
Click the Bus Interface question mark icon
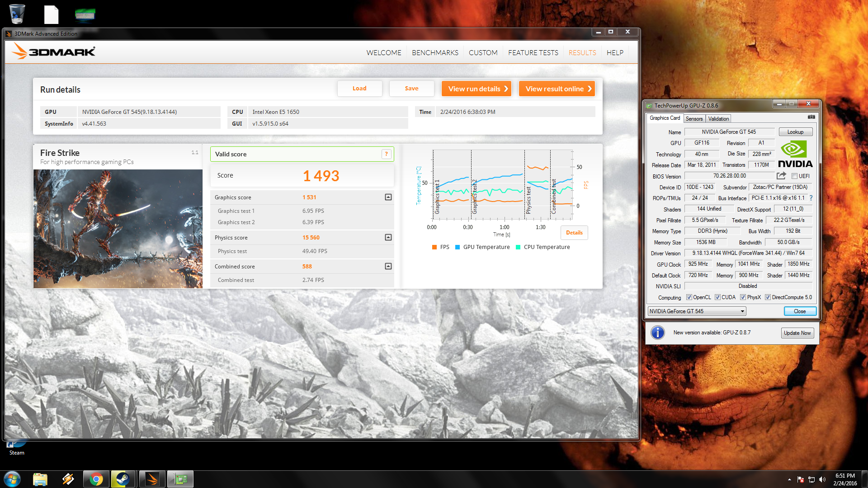click(811, 198)
